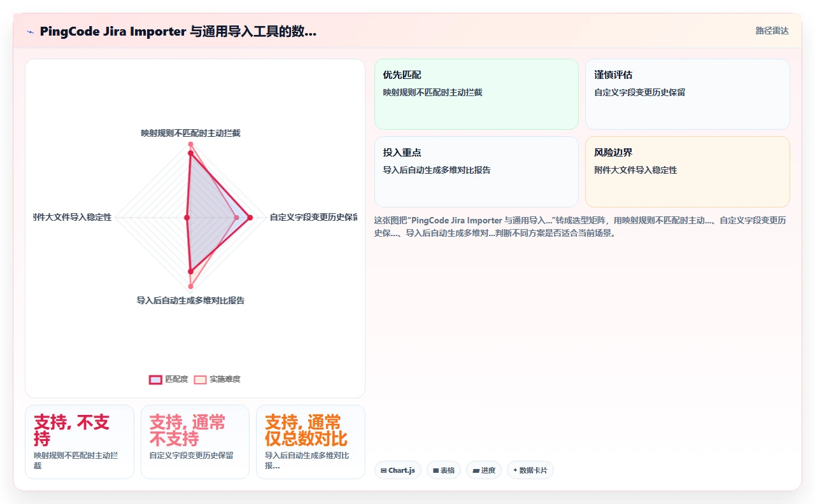Click the bottom pink 实施难度 radar point
The image size is (815, 504).
[x=190, y=286]
